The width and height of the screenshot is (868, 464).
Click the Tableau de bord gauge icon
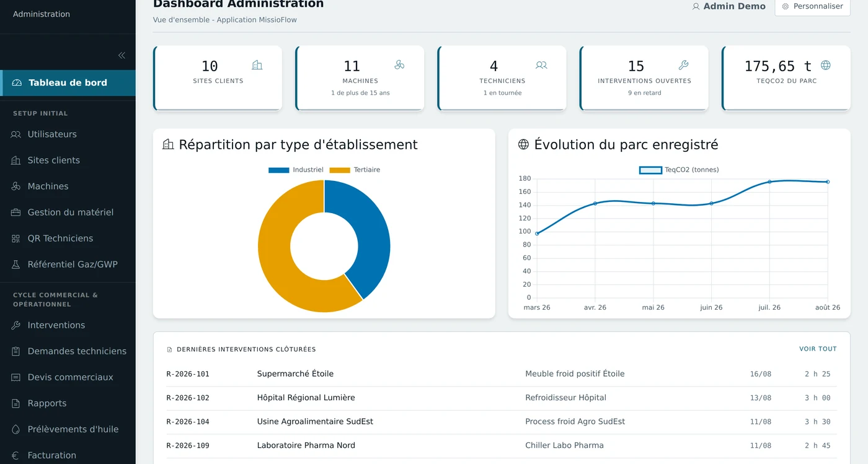17,82
